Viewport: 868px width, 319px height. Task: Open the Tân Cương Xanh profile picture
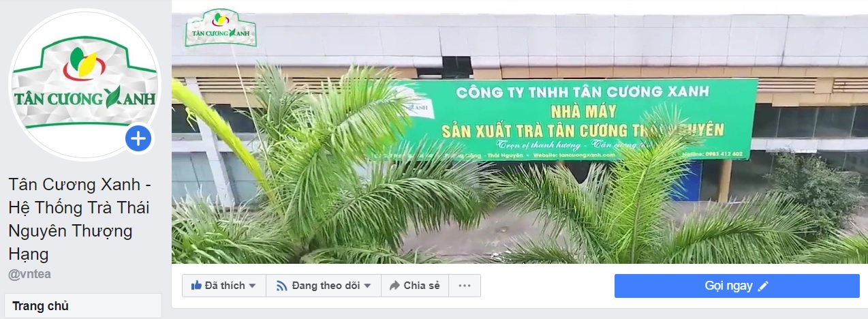84,85
